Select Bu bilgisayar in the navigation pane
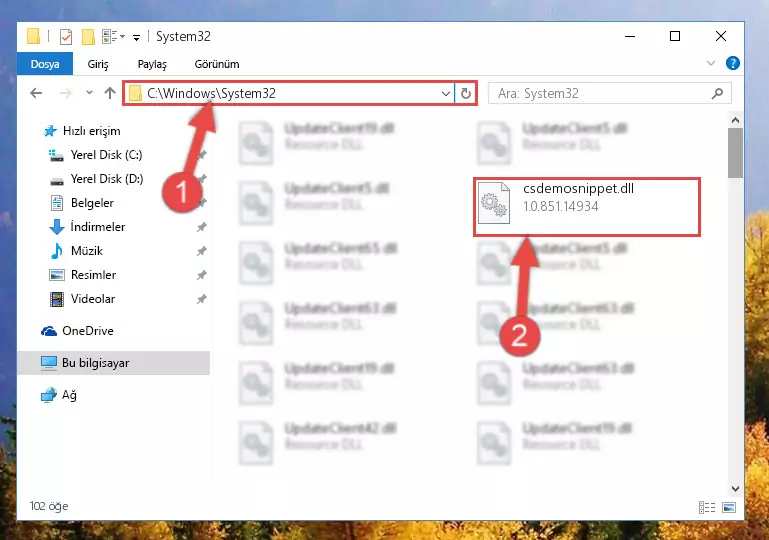Screen dimensions: 769x540 pyautogui.click(x=114, y=363)
